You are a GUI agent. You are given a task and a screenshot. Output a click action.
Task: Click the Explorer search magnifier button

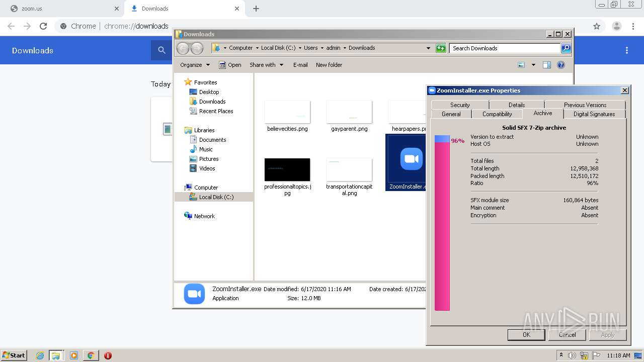click(566, 48)
